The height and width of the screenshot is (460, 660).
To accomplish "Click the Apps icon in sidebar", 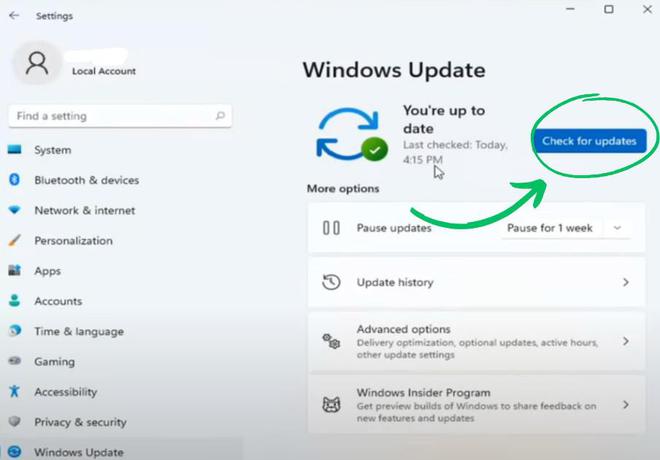I will click(x=14, y=270).
